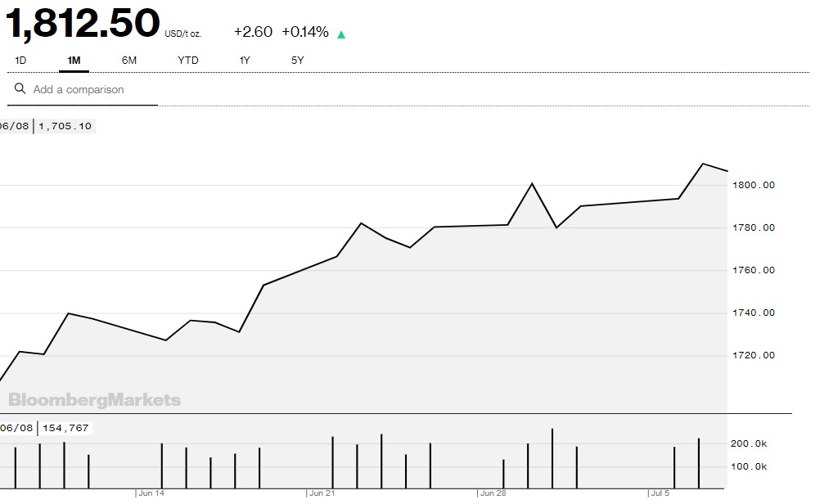820x504 pixels.
Task: Click the 1800.00 price axis label
Action: 755,185
